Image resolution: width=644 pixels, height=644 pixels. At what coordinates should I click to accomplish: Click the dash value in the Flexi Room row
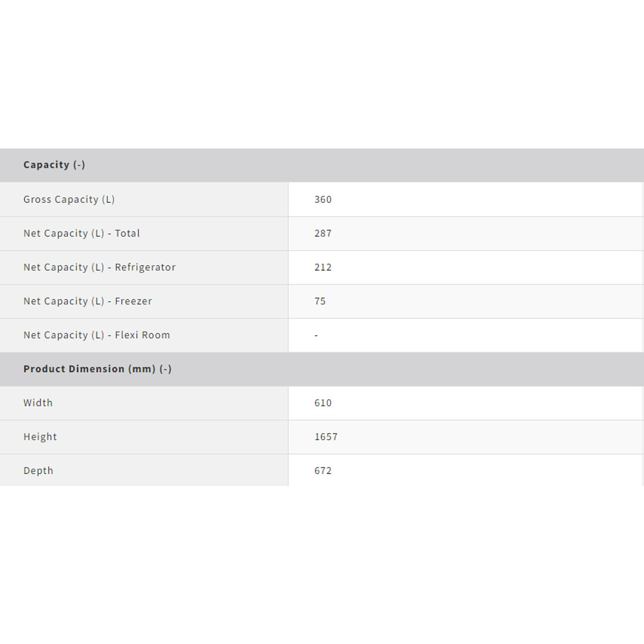tap(316, 336)
